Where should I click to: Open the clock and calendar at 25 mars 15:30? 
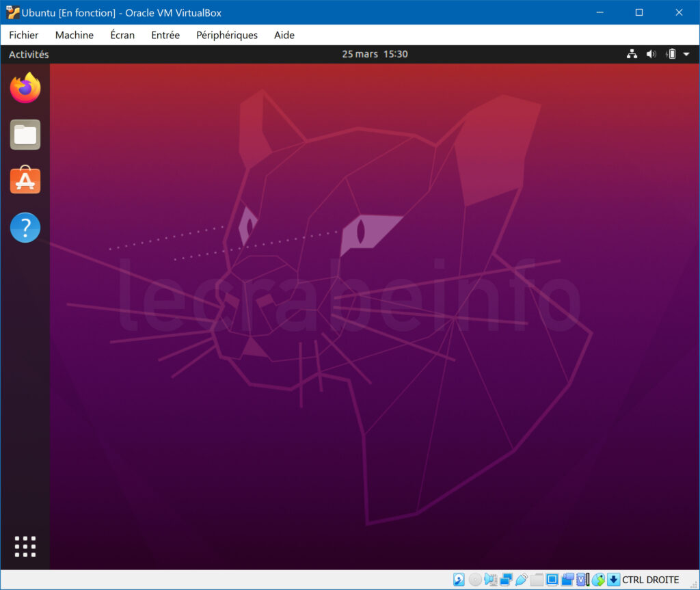coord(375,54)
